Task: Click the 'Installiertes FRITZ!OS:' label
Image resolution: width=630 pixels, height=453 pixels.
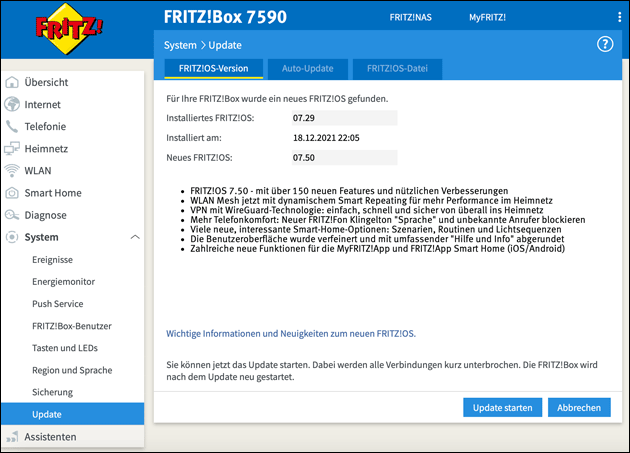Action: coord(210,118)
